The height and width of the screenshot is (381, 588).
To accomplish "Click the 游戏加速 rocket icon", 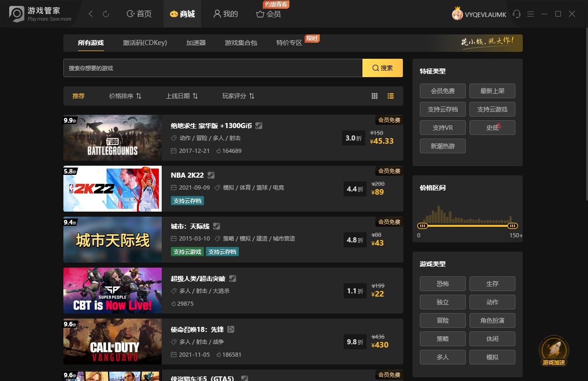I will click(x=554, y=351).
